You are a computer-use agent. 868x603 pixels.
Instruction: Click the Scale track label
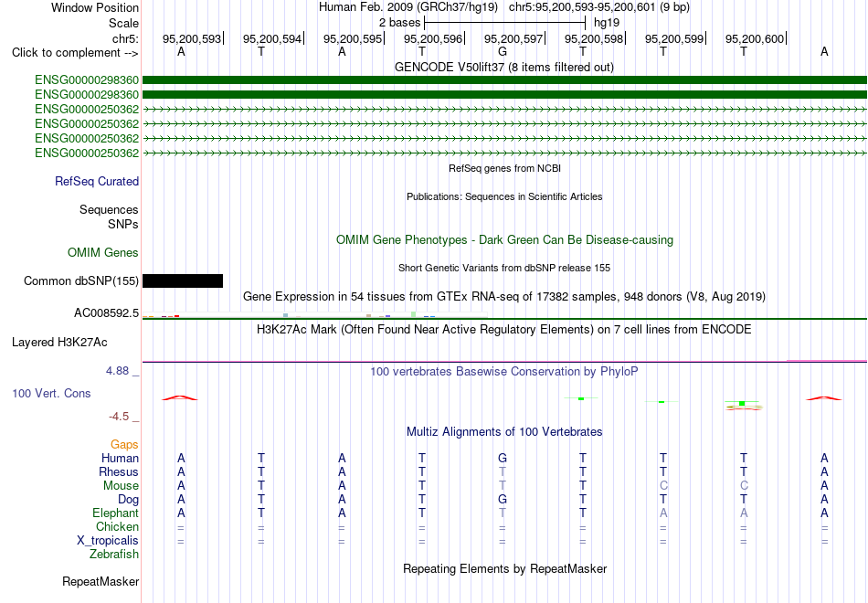pos(123,23)
